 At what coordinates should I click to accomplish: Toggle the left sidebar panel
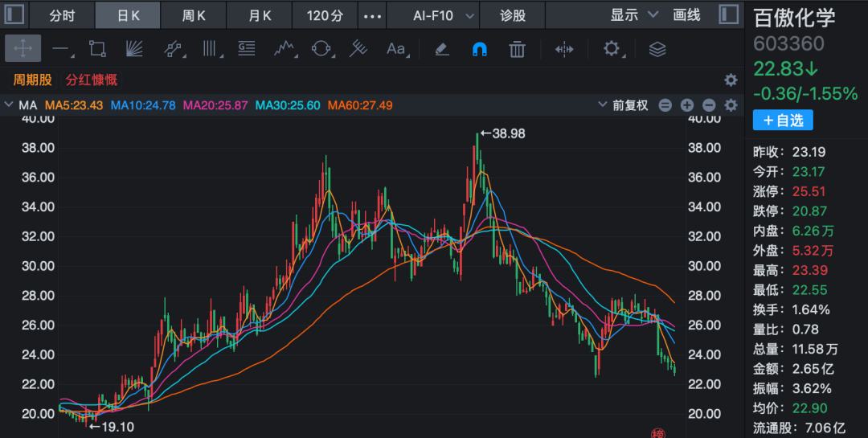point(15,14)
